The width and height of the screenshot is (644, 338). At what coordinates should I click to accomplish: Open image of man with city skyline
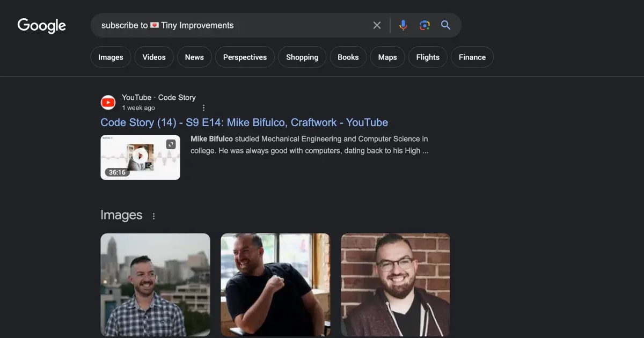click(156, 285)
